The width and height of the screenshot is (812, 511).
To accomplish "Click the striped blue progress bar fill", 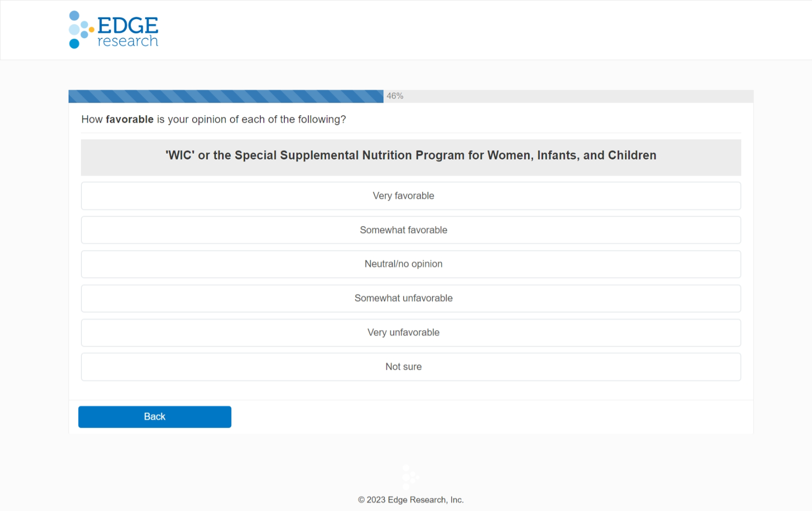I will [226, 96].
